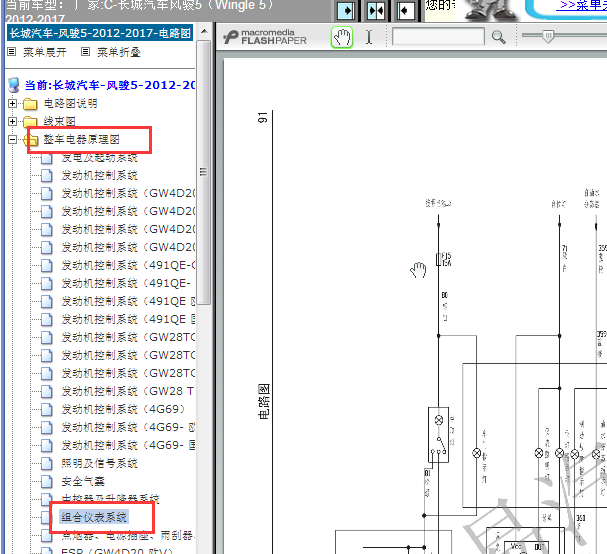Open 发动机控制系统（491QE-C entry
The width and height of the screenshot is (607, 554).
coord(128,266)
